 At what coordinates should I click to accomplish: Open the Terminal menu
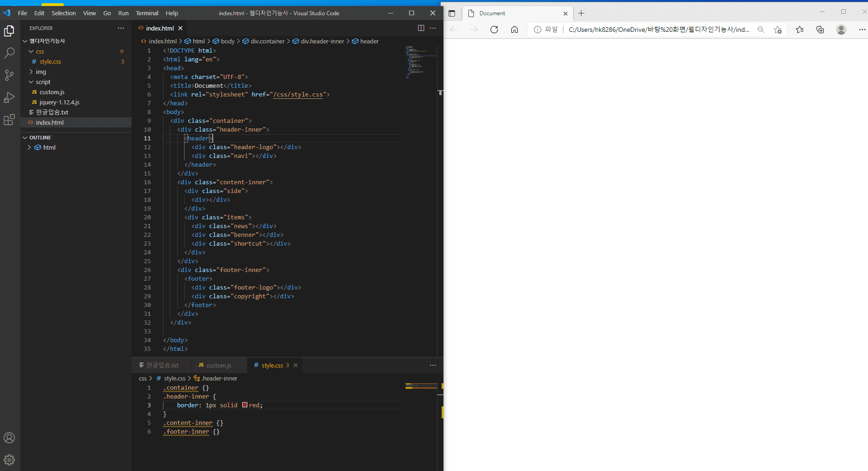147,13
